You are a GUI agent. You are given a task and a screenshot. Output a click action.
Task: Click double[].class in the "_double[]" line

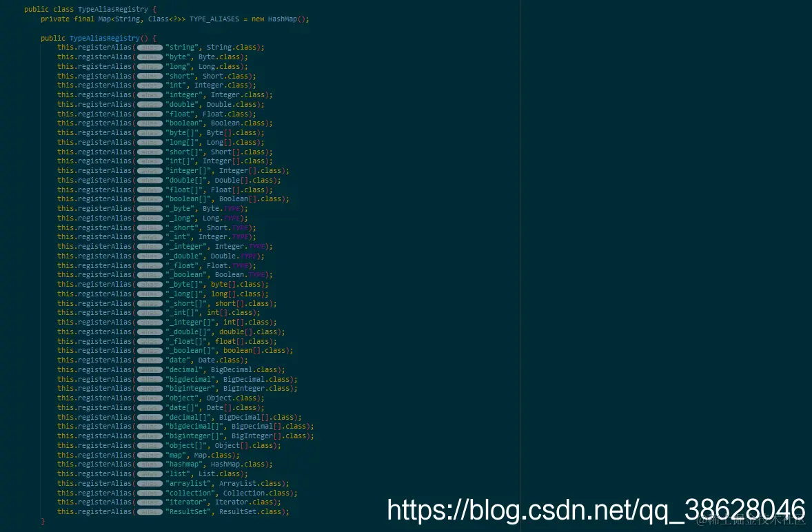coord(247,331)
